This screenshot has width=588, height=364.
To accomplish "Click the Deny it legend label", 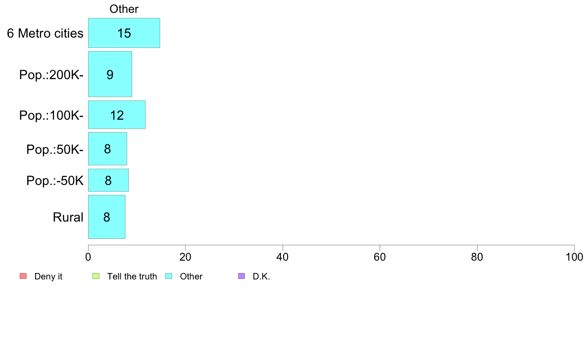I will tap(49, 276).
